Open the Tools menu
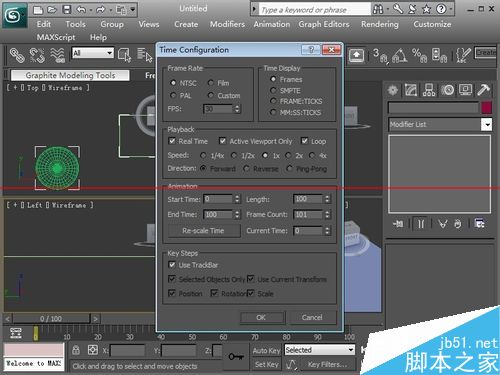This screenshot has width=500, height=375. 75,24
